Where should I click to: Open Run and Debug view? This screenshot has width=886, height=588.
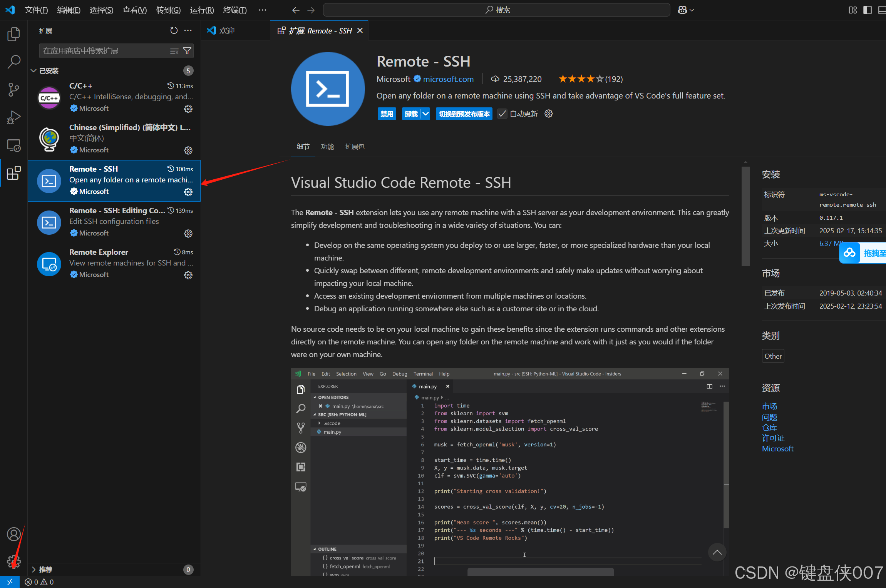[x=13, y=117]
